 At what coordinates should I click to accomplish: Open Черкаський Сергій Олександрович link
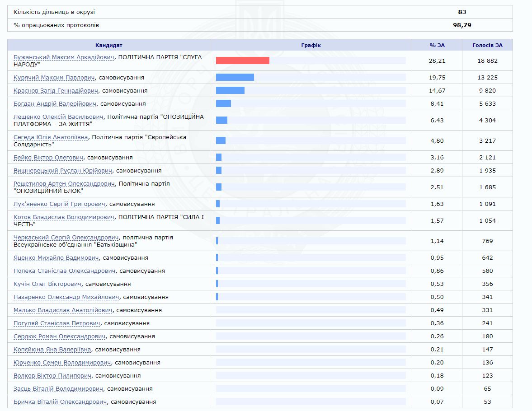tap(66, 238)
